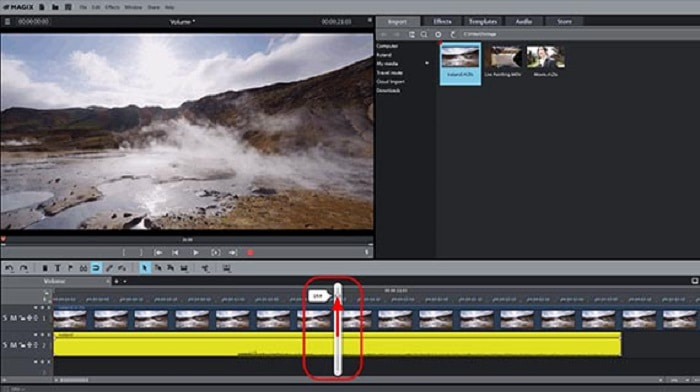Open the preview monitor hamburger menu
Image resolution: width=700 pixels, height=392 pixels.
7,21
